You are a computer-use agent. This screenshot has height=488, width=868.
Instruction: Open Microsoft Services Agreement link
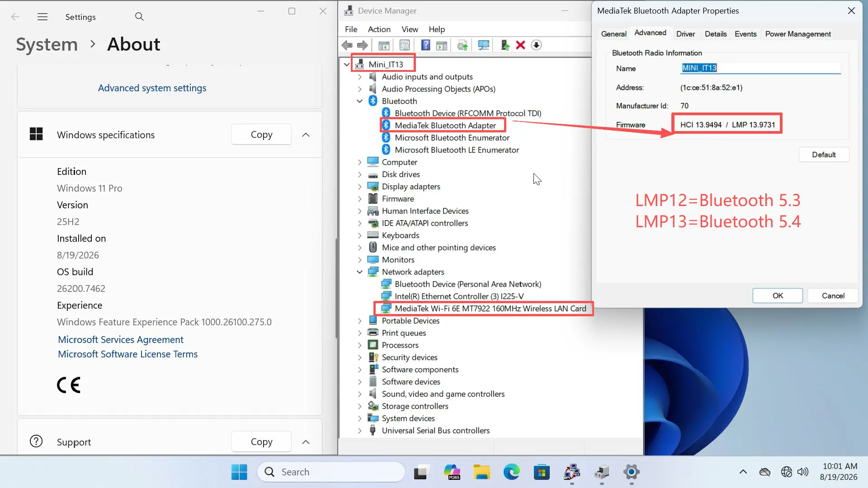point(121,340)
